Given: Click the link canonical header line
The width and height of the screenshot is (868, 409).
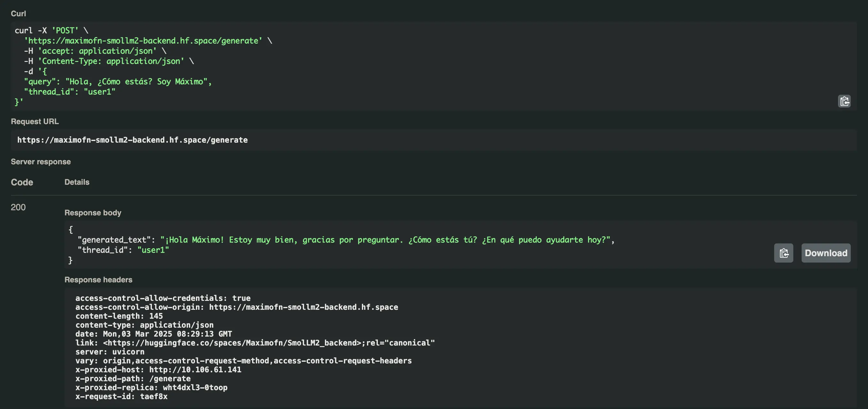Looking at the screenshot, I should (x=255, y=343).
